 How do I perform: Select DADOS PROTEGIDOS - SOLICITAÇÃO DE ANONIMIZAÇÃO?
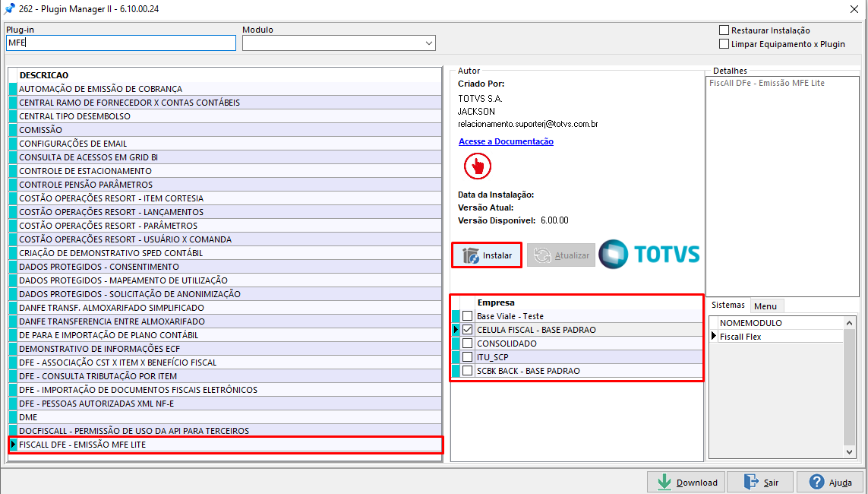[x=230, y=293]
